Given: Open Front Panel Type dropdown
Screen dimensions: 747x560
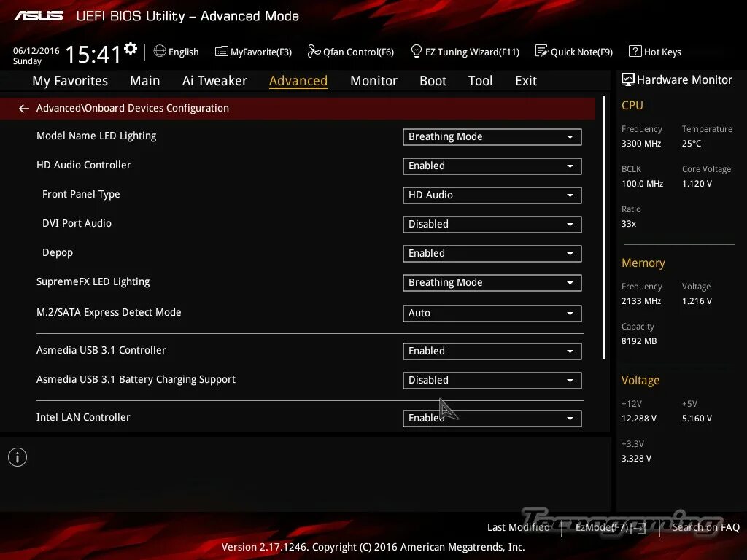Looking at the screenshot, I should [x=492, y=195].
